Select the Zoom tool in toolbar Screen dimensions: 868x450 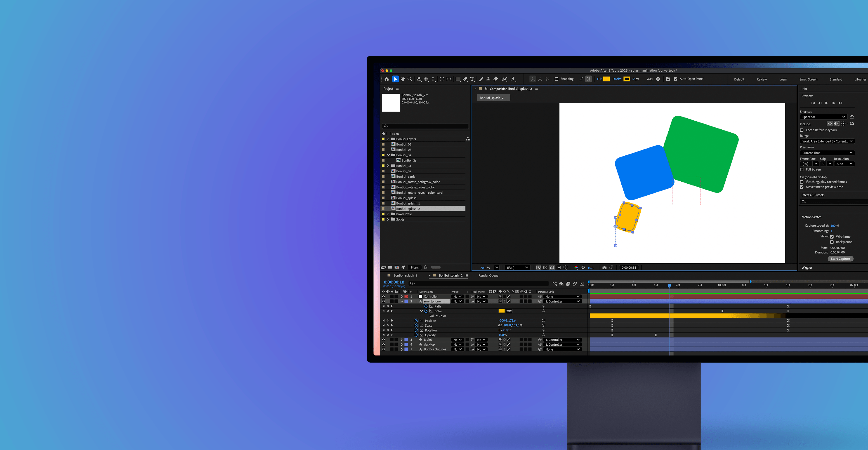(x=410, y=79)
